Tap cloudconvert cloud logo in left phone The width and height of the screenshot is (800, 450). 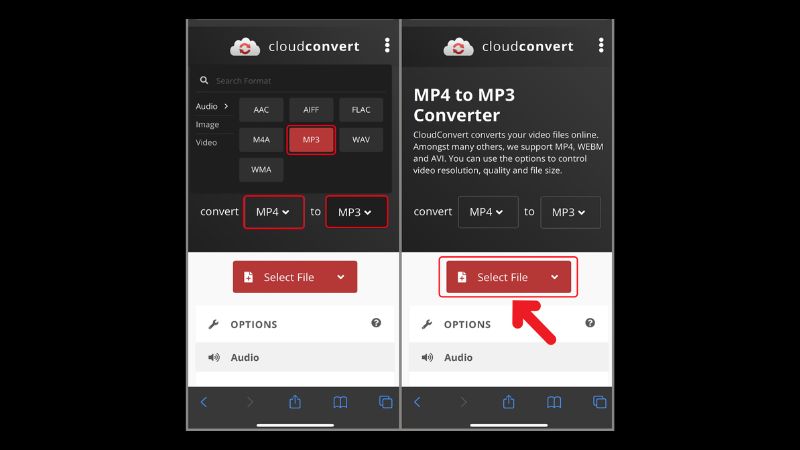pyautogui.click(x=245, y=47)
